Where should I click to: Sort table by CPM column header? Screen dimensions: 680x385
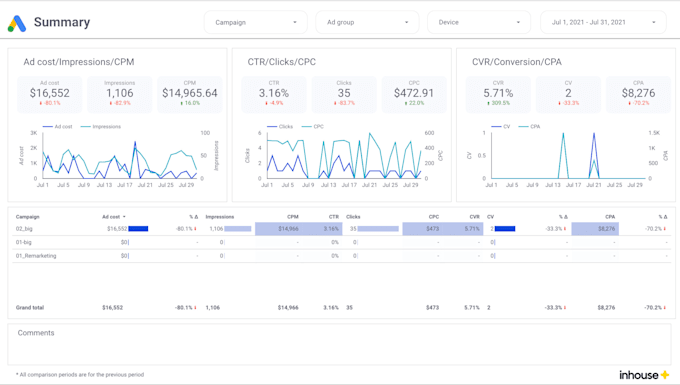(293, 217)
